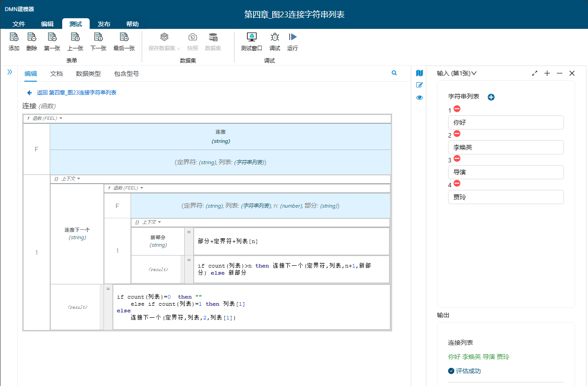Click the search magnifier icon

point(394,73)
